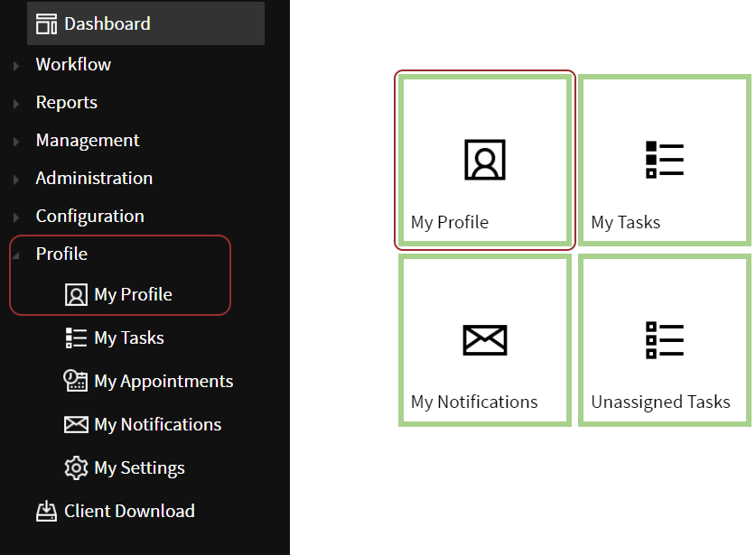
Task: Select My Appointments label in the sidebar
Action: pyautogui.click(x=163, y=381)
